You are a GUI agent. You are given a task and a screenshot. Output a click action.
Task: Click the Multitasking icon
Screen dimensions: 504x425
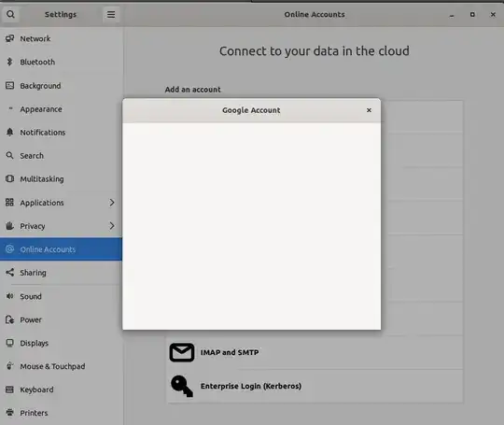pyautogui.click(x=9, y=179)
